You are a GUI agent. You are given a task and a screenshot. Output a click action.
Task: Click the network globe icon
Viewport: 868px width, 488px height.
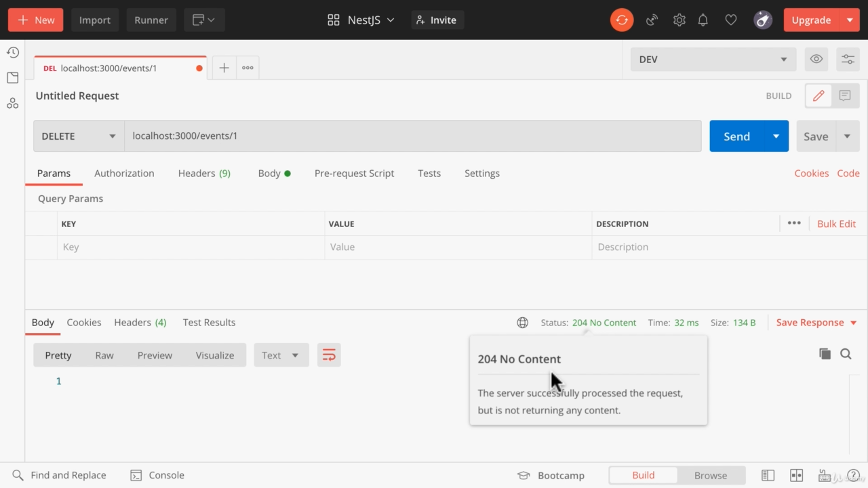522,323
